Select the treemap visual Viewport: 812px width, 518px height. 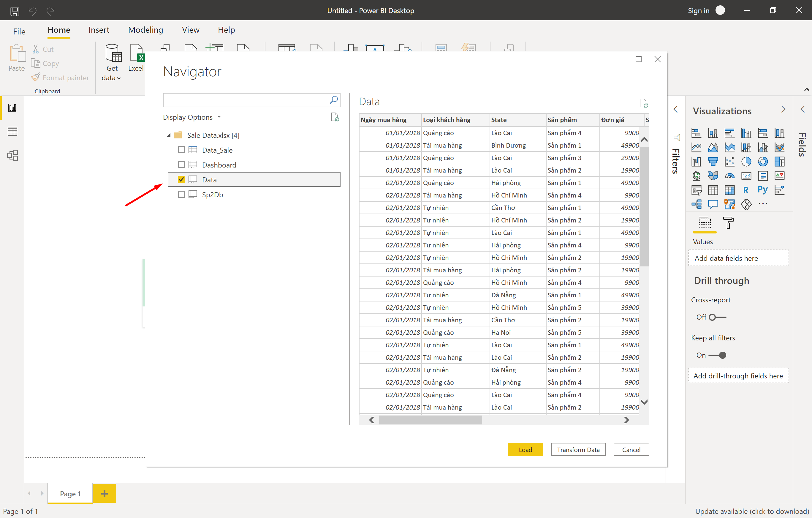[779, 162]
